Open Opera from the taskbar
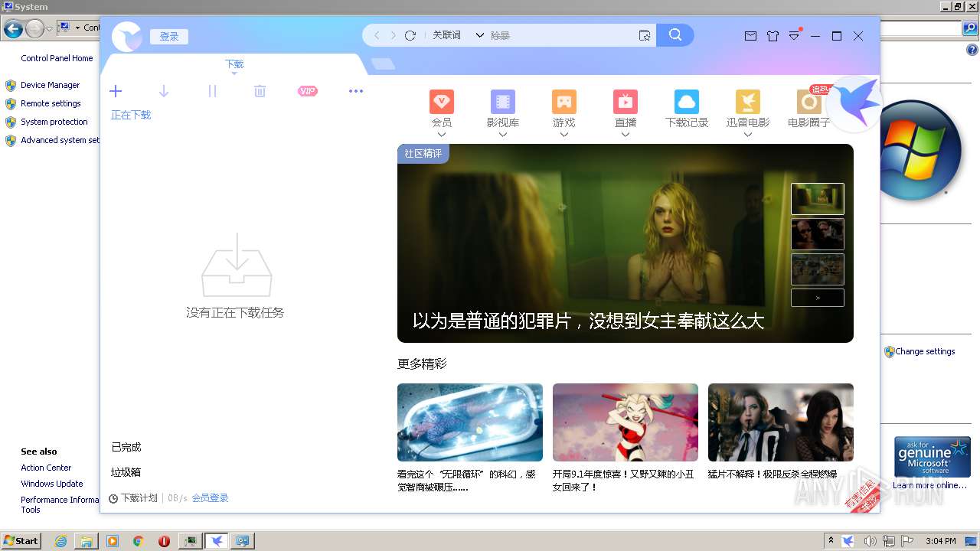The image size is (980, 551). point(164,541)
